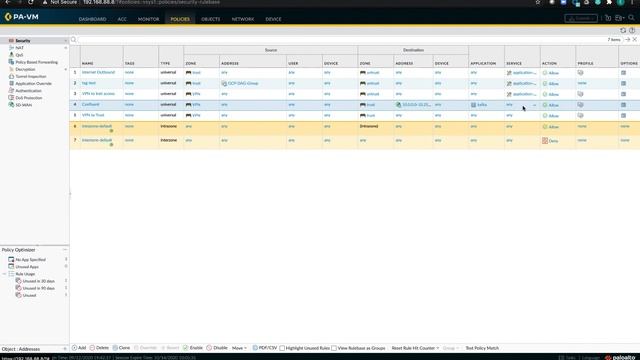Screen dimensions: 640x360
Task: Click the Application Override icon
Action: (11, 83)
